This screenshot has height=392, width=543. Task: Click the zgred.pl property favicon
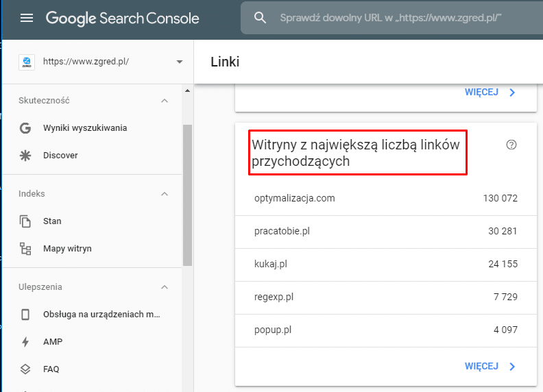(x=27, y=62)
